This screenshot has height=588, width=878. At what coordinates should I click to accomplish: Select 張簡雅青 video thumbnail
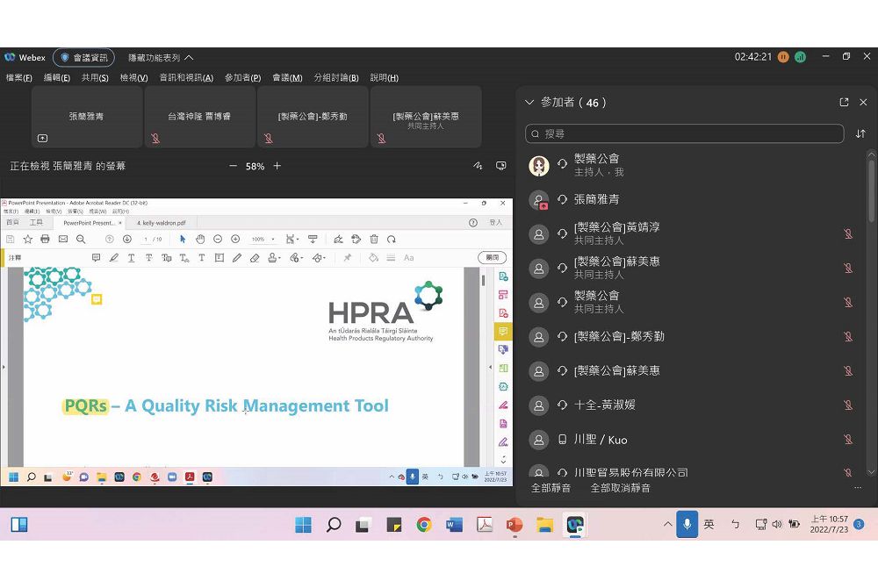click(87, 117)
